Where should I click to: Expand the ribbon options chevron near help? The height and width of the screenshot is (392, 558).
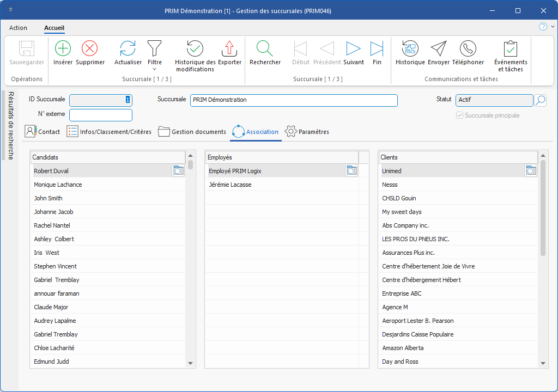pyautogui.click(x=553, y=27)
